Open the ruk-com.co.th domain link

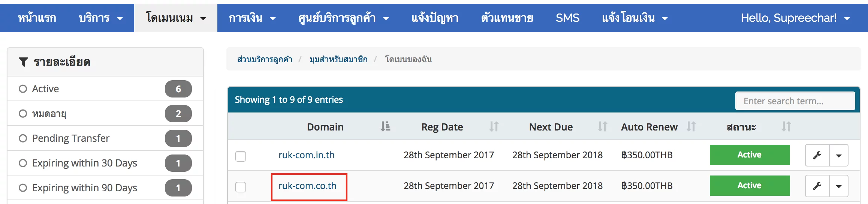307,186
